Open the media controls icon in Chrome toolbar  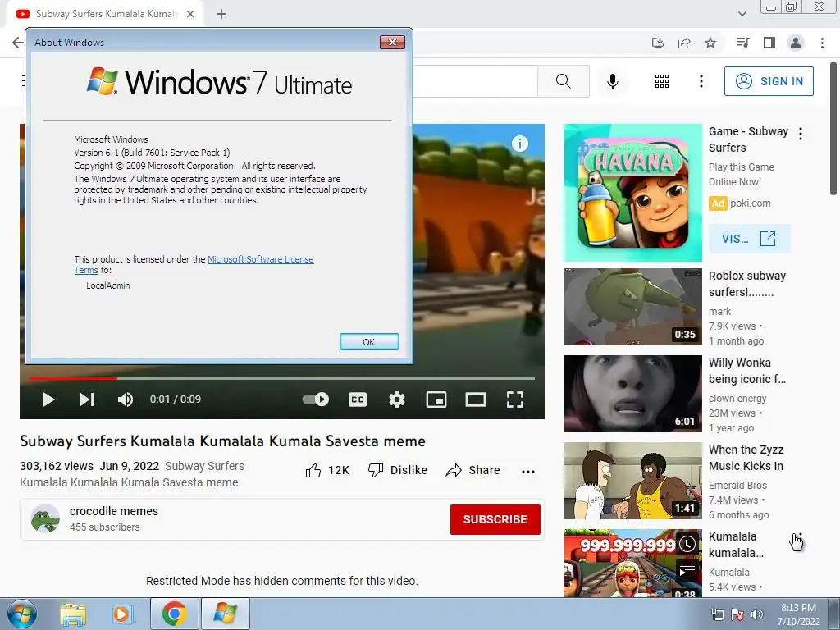742,43
